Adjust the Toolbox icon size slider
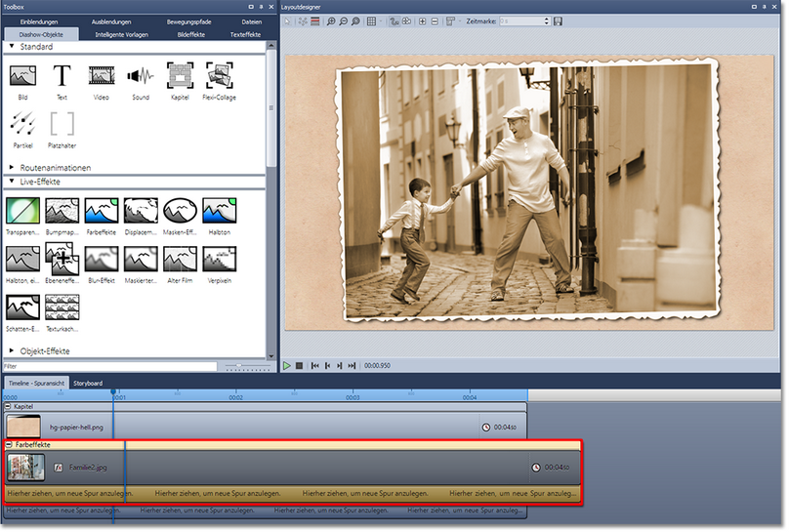Viewport: 789px width, 532px height. pyautogui.click(x=239, y=367)
